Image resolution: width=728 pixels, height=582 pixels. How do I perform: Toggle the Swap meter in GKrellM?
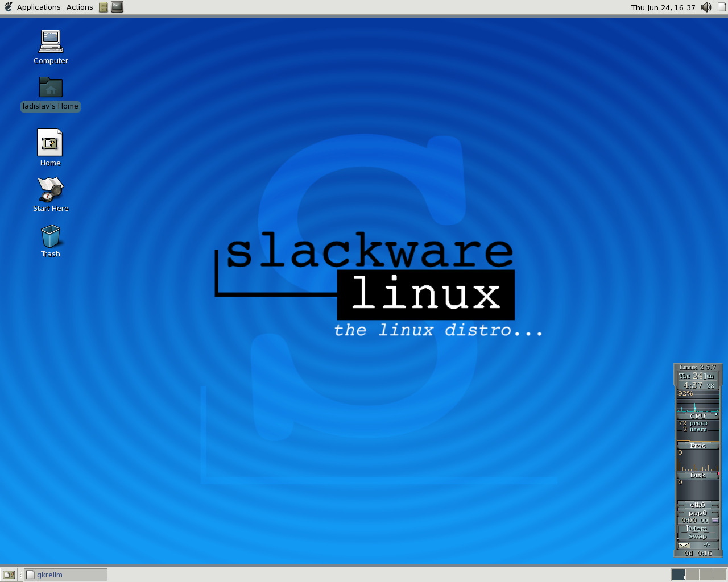(698, 536)
